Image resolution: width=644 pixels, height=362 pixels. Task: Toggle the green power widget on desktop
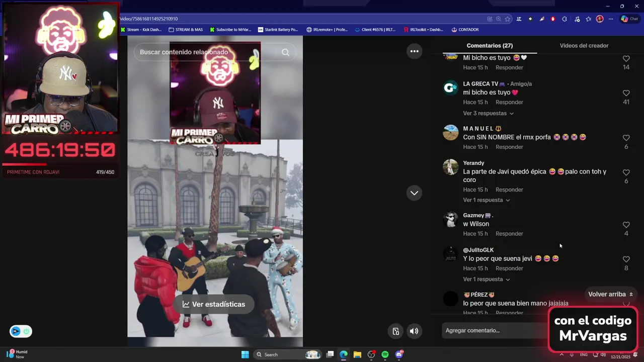(26, 331)
